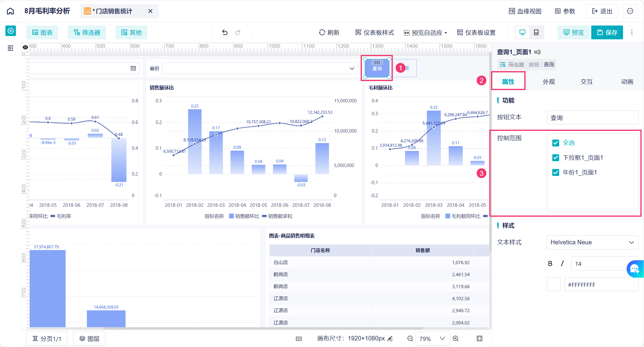Open the 8月毛利率分析 title
The image size is (644, 347).
47,11
